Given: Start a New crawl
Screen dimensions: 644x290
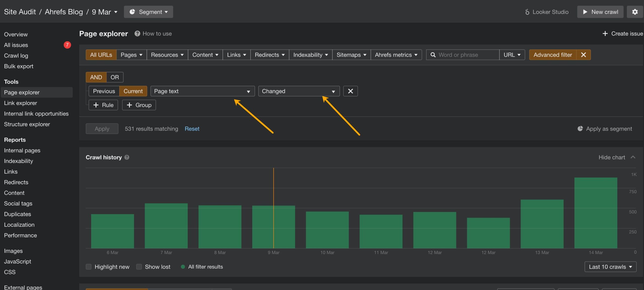Looking at the screenshot, I should pyautogui.click(x=600, y=12).
